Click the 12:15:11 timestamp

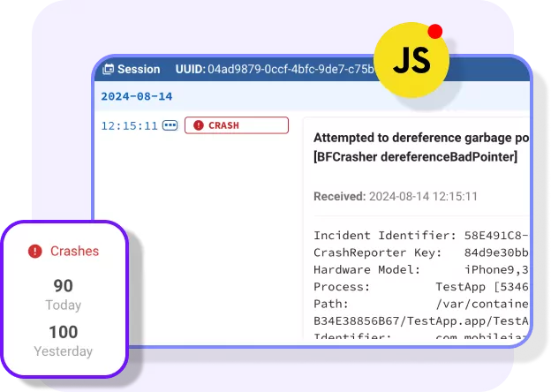(x=129, y=125)
